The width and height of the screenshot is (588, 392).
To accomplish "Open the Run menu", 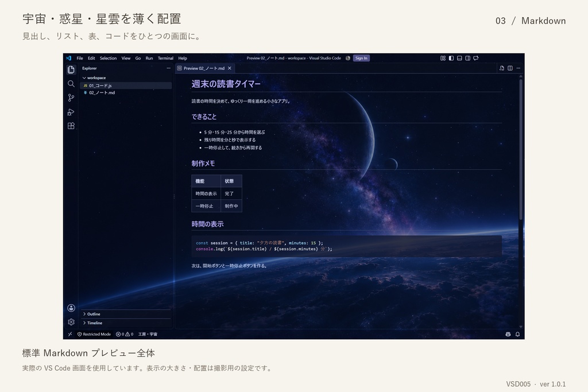I will 149,58.
